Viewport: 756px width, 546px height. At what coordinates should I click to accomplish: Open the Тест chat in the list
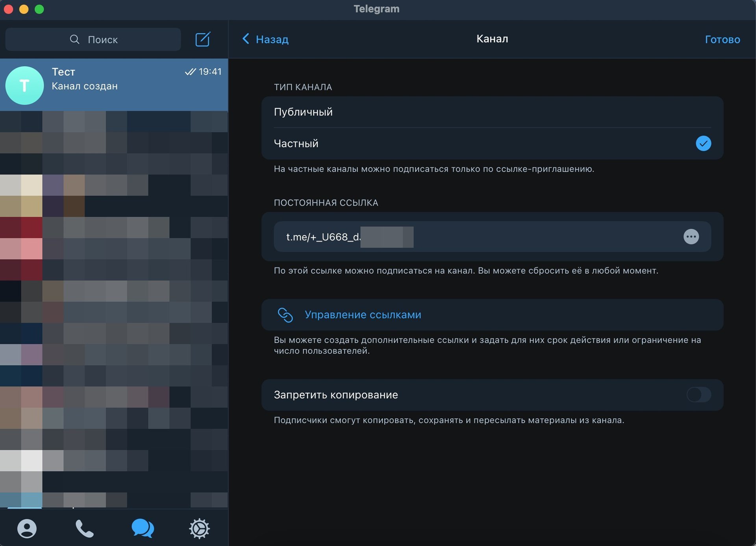click(114, 85)
